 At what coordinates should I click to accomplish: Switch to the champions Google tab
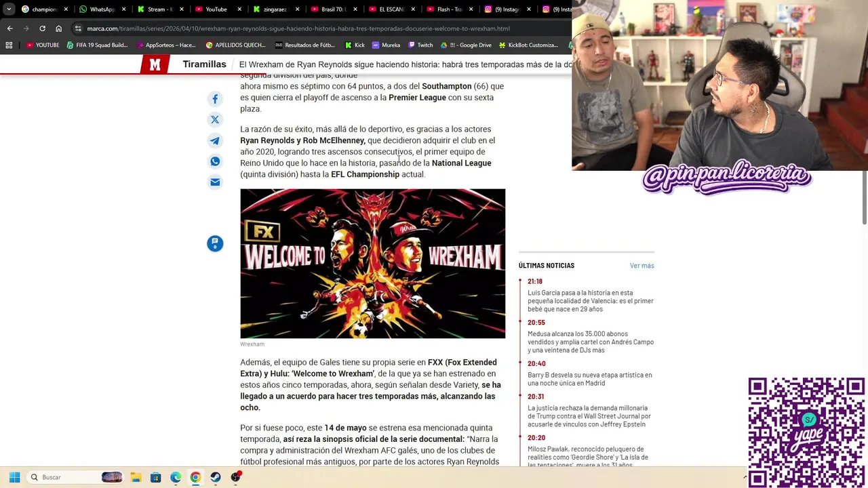coord(43,9)
